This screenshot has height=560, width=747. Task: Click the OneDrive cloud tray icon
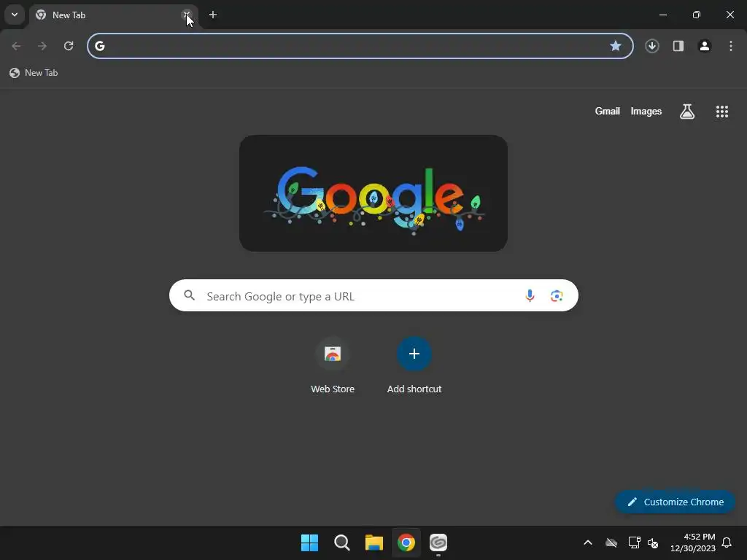[x=611, y=542]
